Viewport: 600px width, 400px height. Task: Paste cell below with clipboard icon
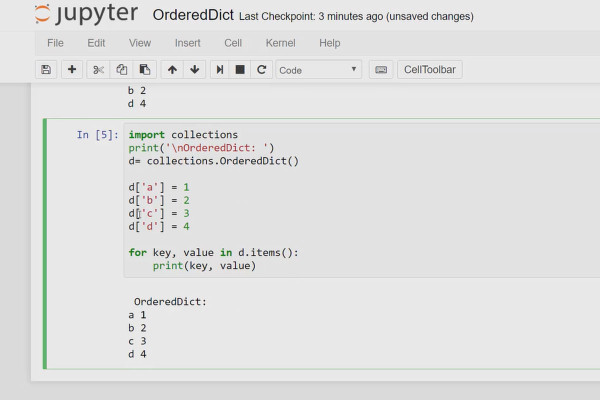click(145, 70)
